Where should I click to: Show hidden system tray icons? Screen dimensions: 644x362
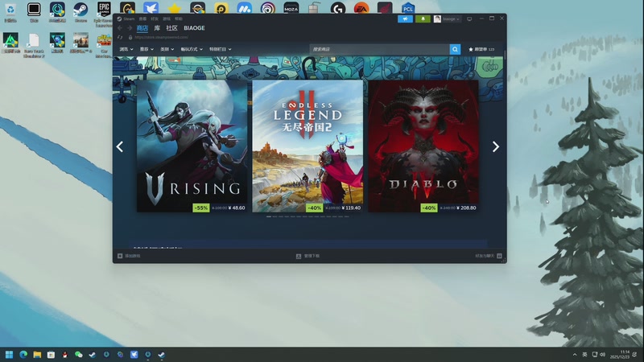pos(575,355)
